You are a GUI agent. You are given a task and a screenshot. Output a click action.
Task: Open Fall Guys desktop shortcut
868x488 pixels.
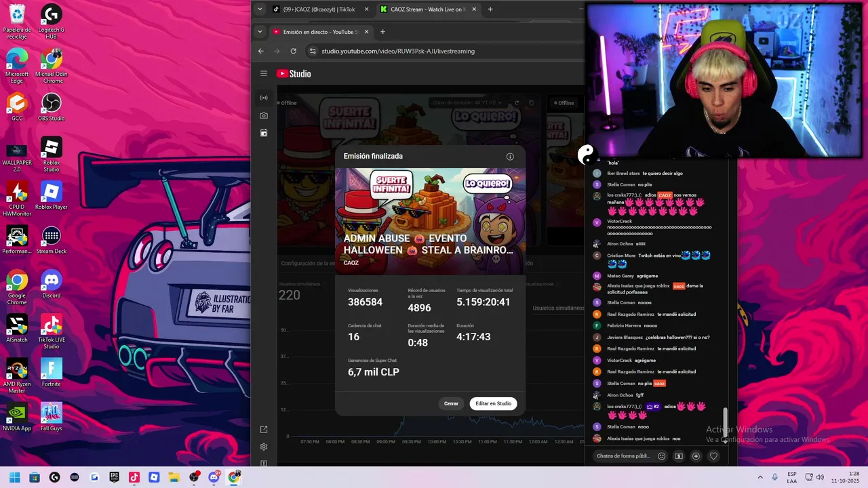click(x=51, y=417)
